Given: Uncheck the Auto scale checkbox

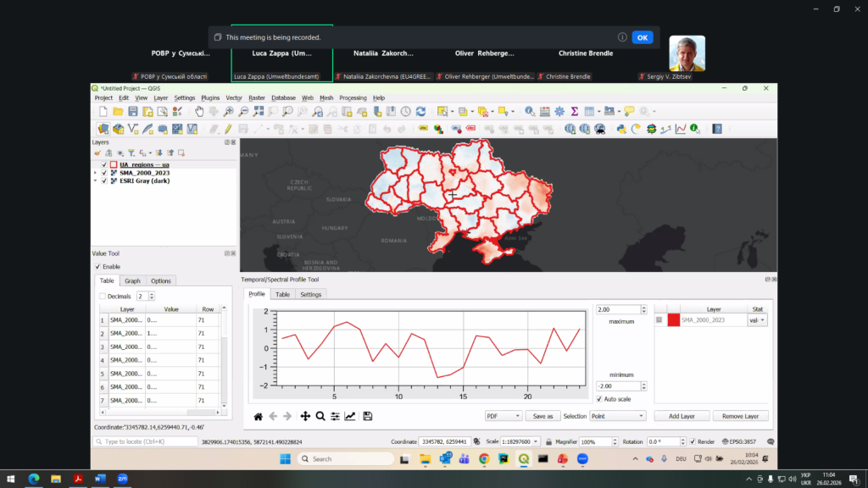Looking at the screenshot, I should pos(599,399).
